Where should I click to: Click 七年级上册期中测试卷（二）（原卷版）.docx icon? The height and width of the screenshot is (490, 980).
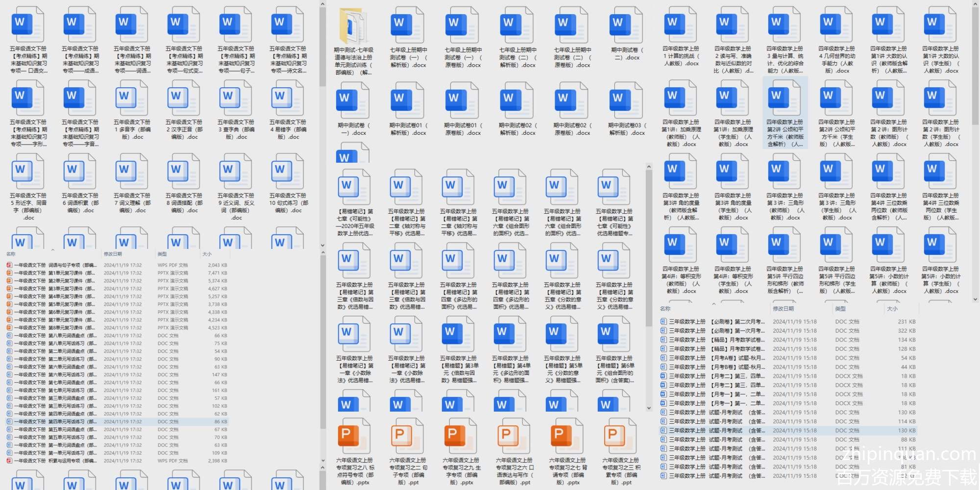tap(571, 25)
